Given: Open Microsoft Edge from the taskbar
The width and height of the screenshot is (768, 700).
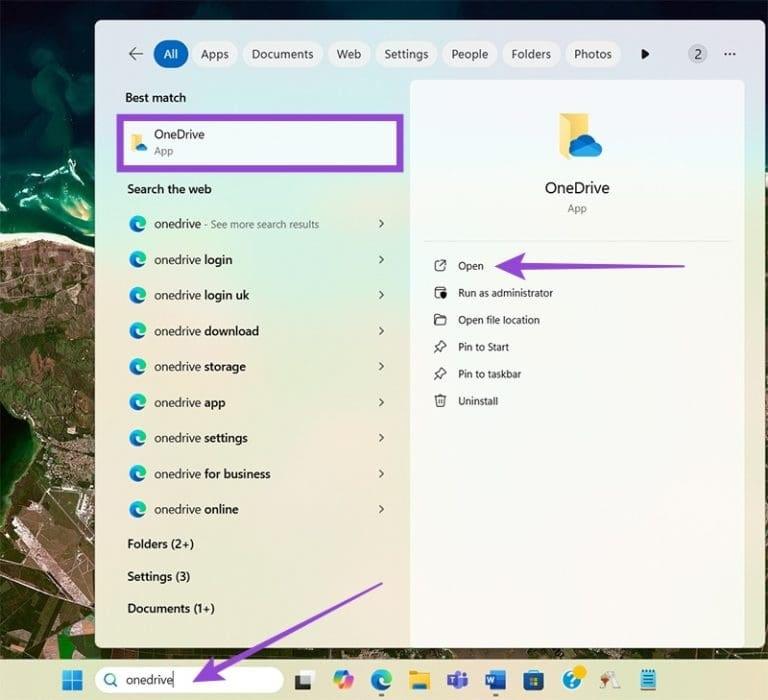Looking at the screenshot, I should 381,680.
